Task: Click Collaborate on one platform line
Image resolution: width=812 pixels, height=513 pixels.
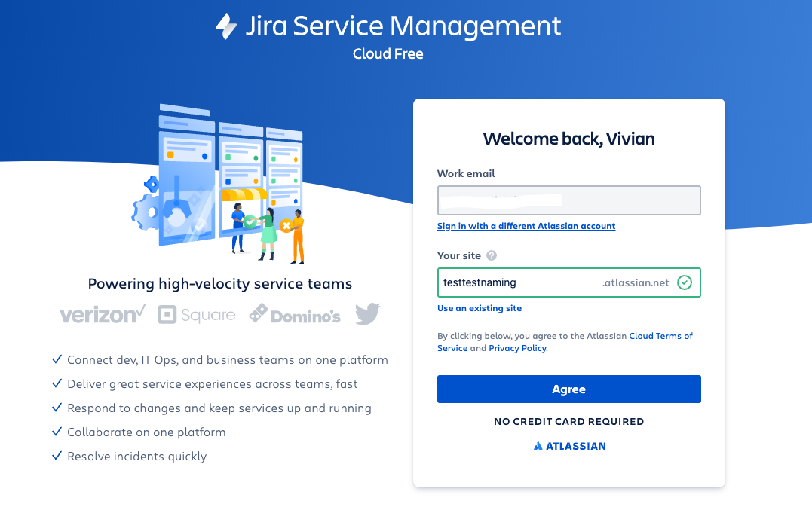Action: (146, 432)
